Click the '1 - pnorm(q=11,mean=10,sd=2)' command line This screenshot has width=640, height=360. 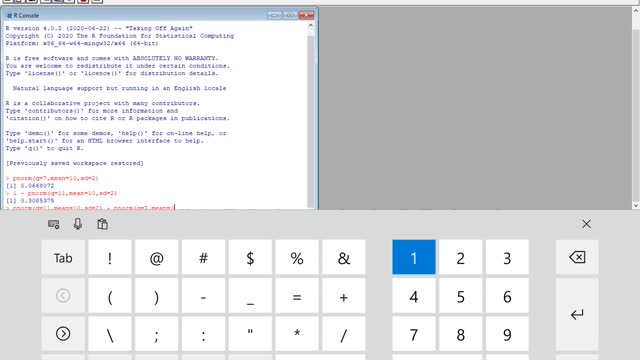(x=64, y=193)
